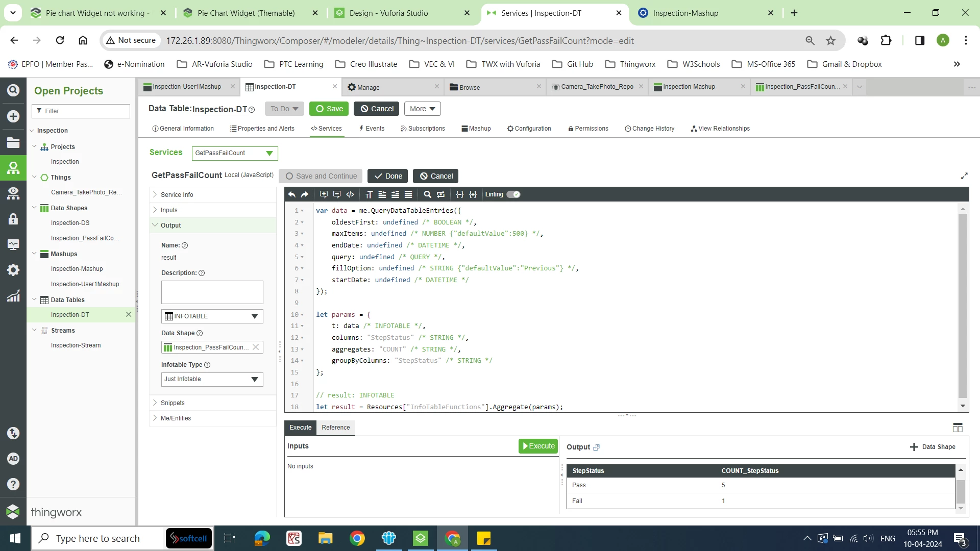
Task: Toggle the Linting switch off
Action: (x=513, y=194)
